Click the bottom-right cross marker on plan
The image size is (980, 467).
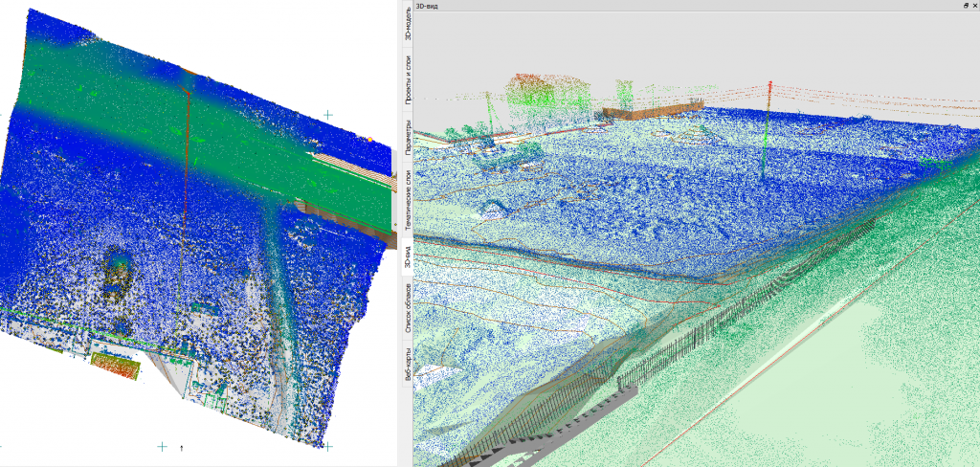click(328, 446)
